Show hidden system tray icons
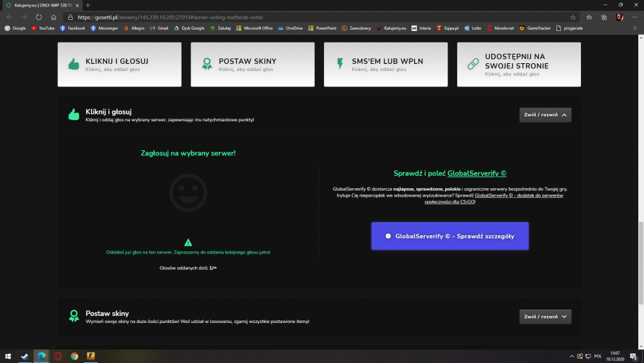 coord(571,357)
